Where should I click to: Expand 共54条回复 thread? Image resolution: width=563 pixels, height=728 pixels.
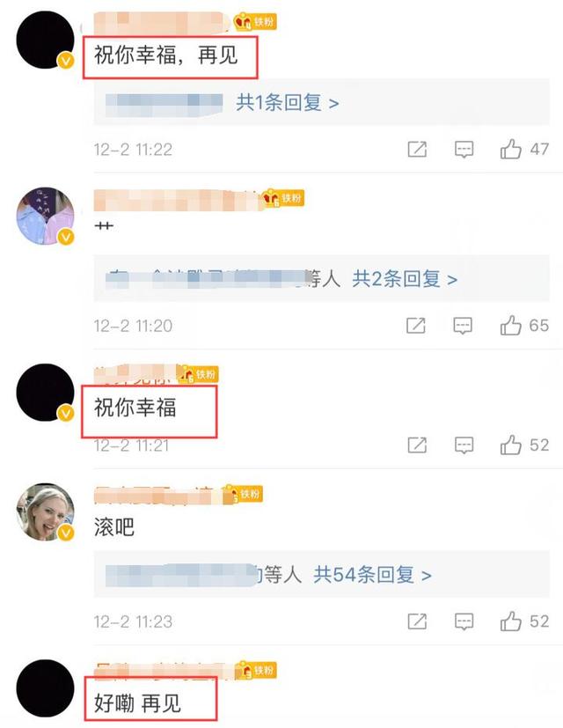(372, 575)
